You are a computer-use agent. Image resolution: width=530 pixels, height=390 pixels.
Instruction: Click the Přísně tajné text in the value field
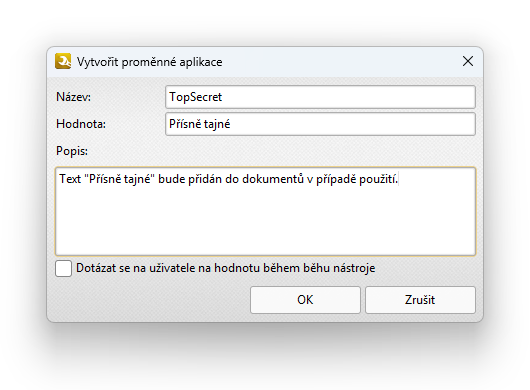[x=199, y=124]
